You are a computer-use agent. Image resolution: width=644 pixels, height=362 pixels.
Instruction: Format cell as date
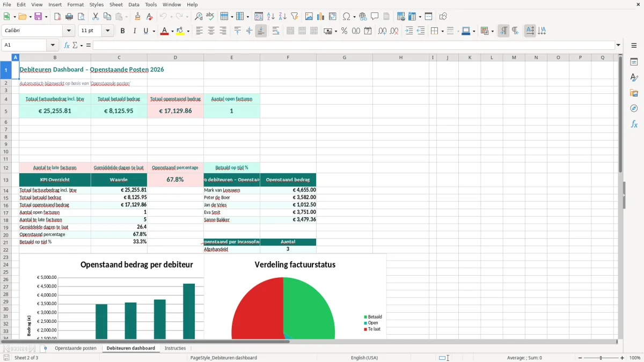(368, 31)
